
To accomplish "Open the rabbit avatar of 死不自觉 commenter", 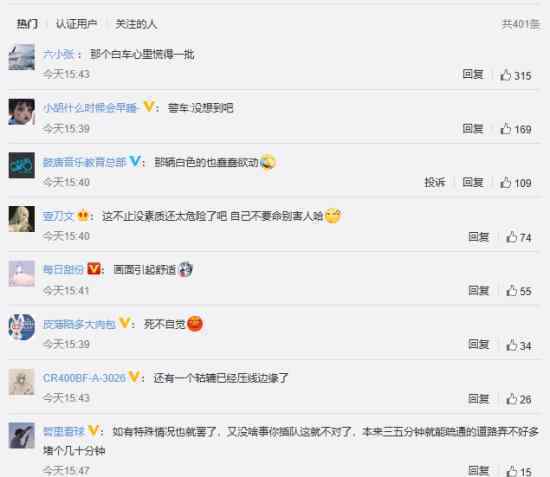I will pyautogui.click(x=22, y=327).
